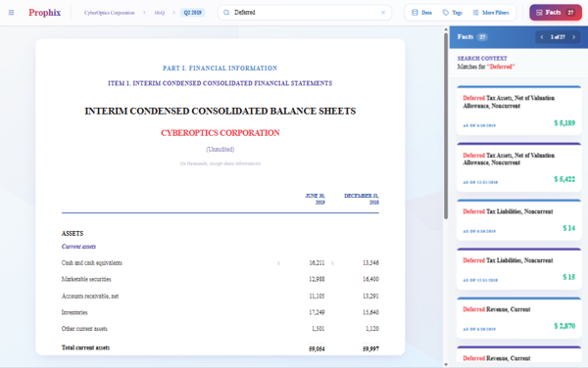Click Marketable securities value 12,988
588x368 pixels.
click(x=317, y=279)
